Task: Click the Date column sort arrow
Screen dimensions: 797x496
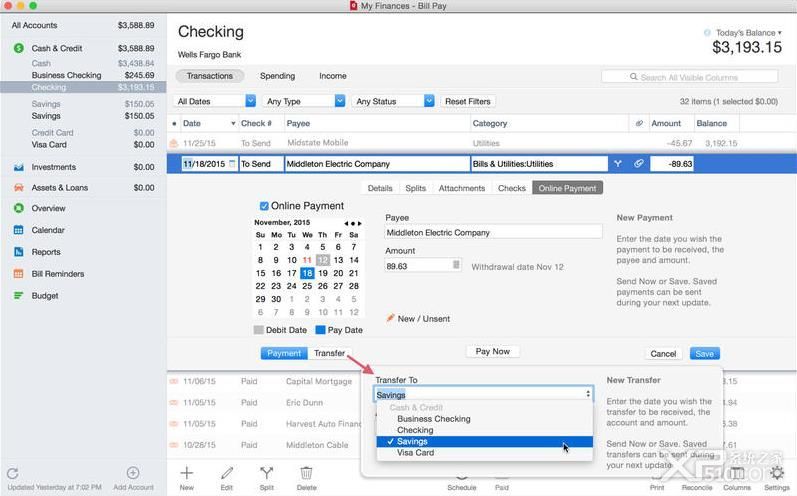Action: click(233, 123)
